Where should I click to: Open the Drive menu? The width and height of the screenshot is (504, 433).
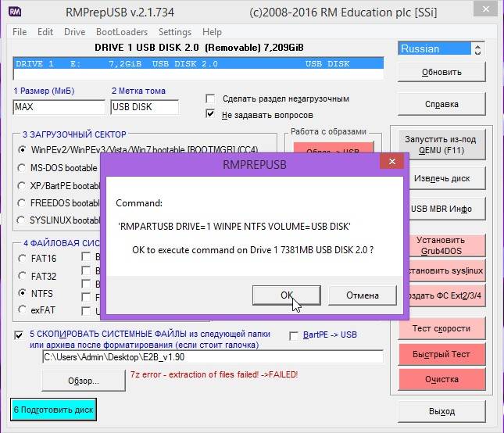click(x=74, y=32)
